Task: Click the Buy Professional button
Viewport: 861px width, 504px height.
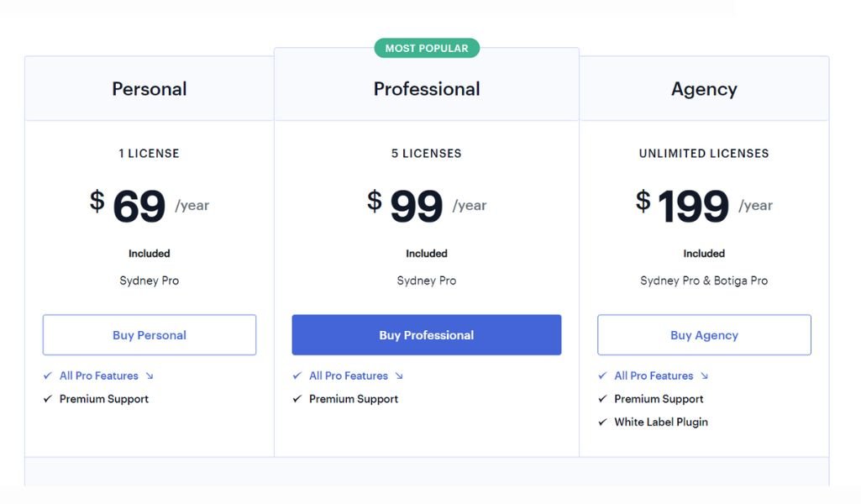Action: pos(427,335)
